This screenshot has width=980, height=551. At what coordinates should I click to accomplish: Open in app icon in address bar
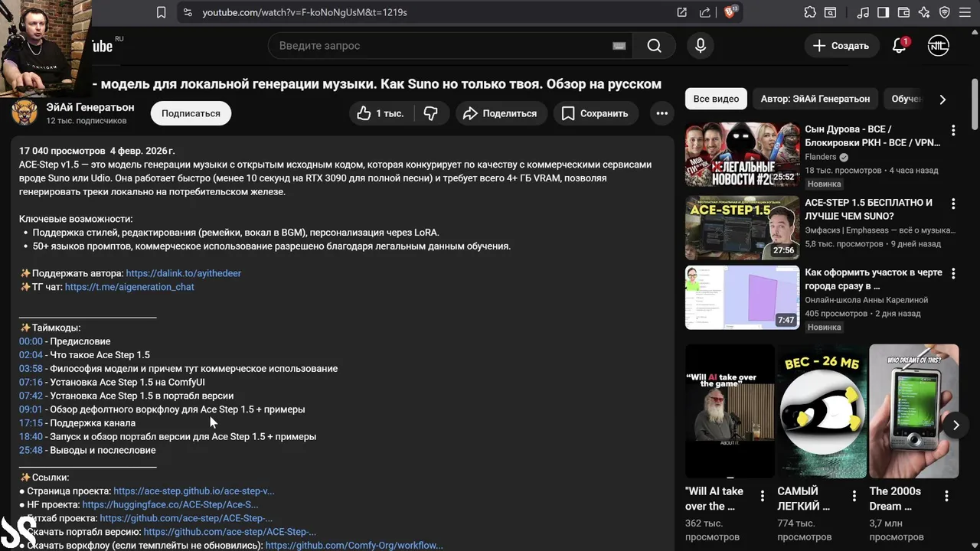click(x=681, y=12)
